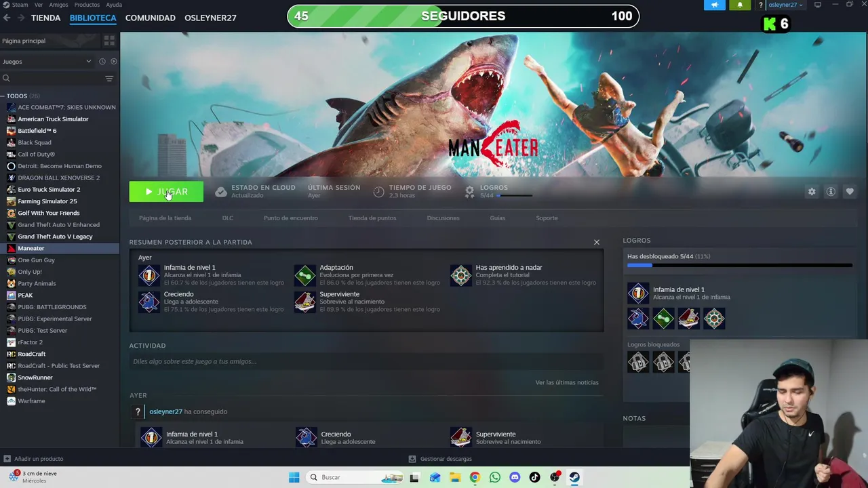This screenshot has height=488, width=868.
Task: Open the Guías link
Action: (498, 218)
